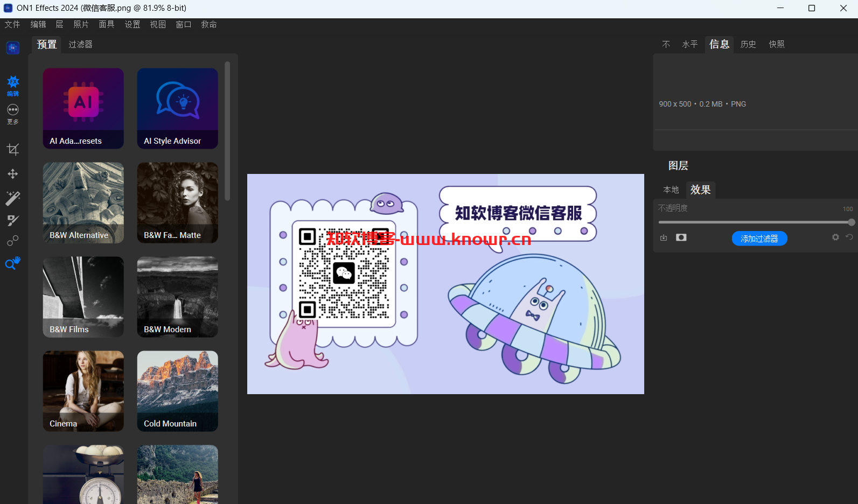Viewport: 858px width, 504px height.
Task: Switch to the 过滤器 filters tab
Action: (80, 44)
